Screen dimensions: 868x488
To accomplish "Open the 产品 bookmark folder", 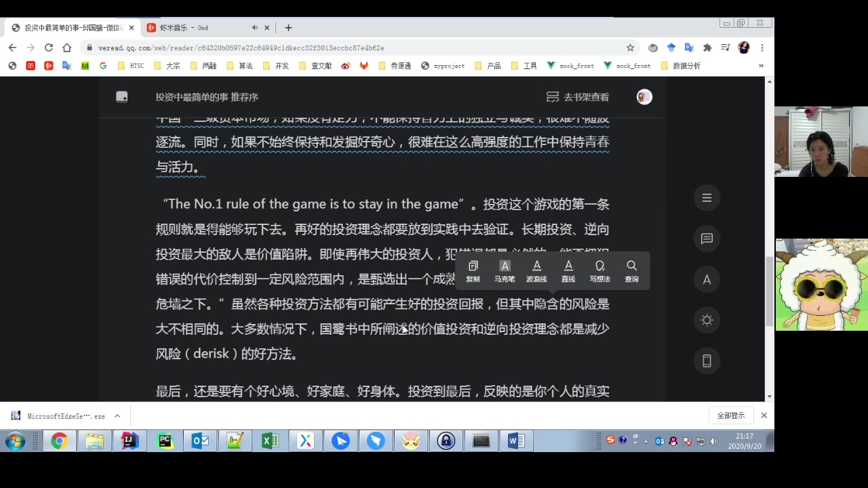I will tap(488, 66).
